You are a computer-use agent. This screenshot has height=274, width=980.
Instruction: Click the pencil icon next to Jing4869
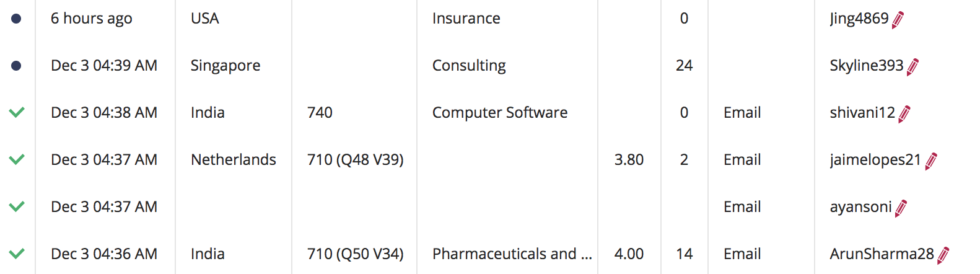coord(898,20)
